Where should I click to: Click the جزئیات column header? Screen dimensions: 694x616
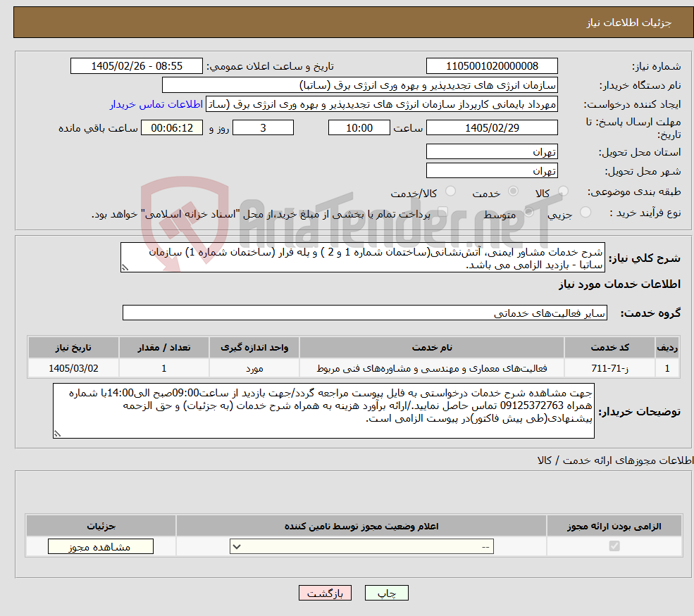[101, 526]
